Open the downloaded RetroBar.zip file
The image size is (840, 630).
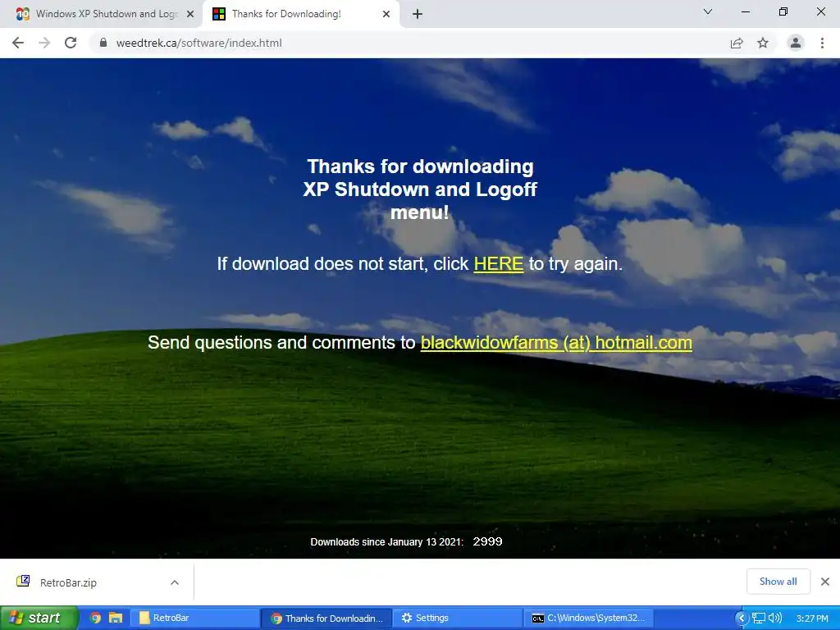tap(68, 582)
